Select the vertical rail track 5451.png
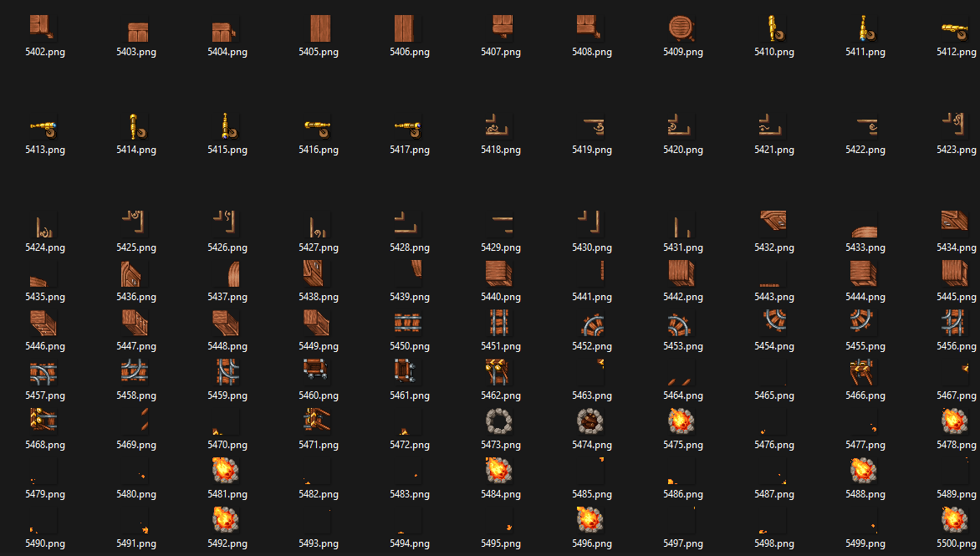The width and height of the screenshot is (980, 556). pos(501,323)
